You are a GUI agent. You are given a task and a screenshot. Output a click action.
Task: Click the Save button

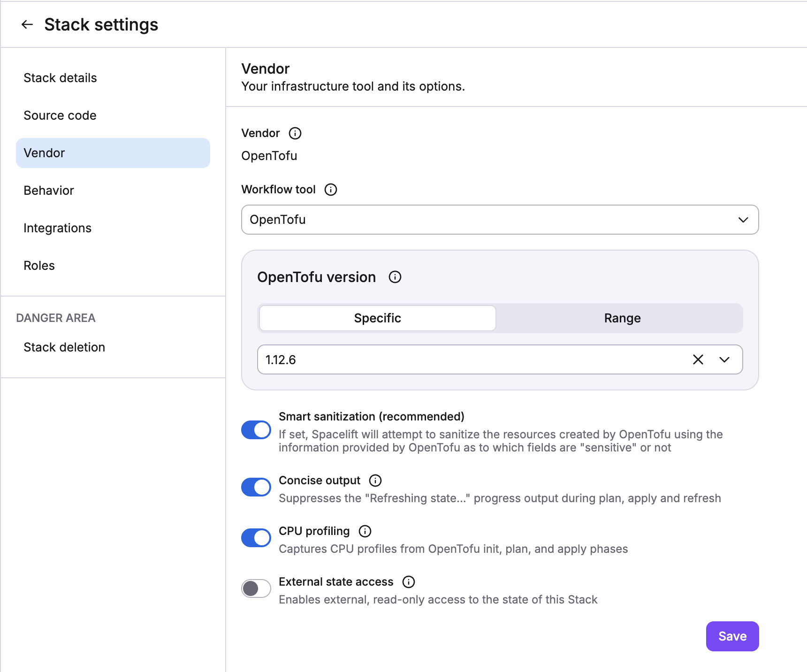(x=732, y=636)
